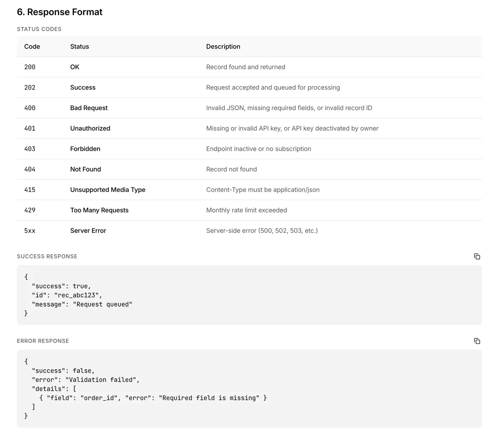Click the Status column header

click(79, 46)
